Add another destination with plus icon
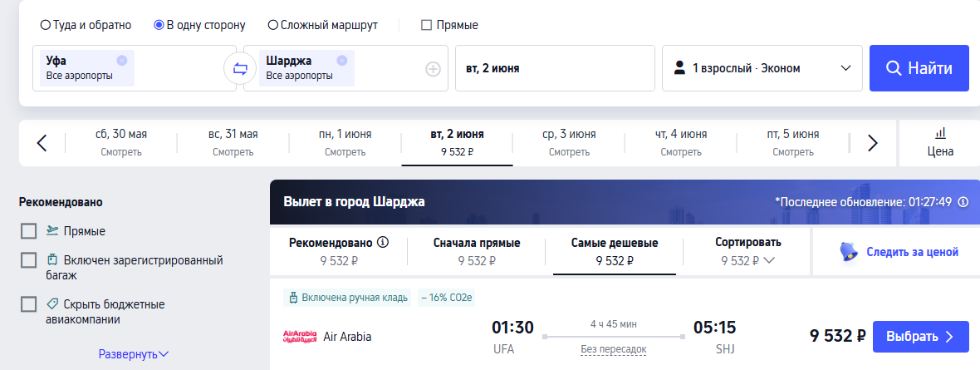The image size is (980, 370). pyautogui.click(x=433, y=69)
